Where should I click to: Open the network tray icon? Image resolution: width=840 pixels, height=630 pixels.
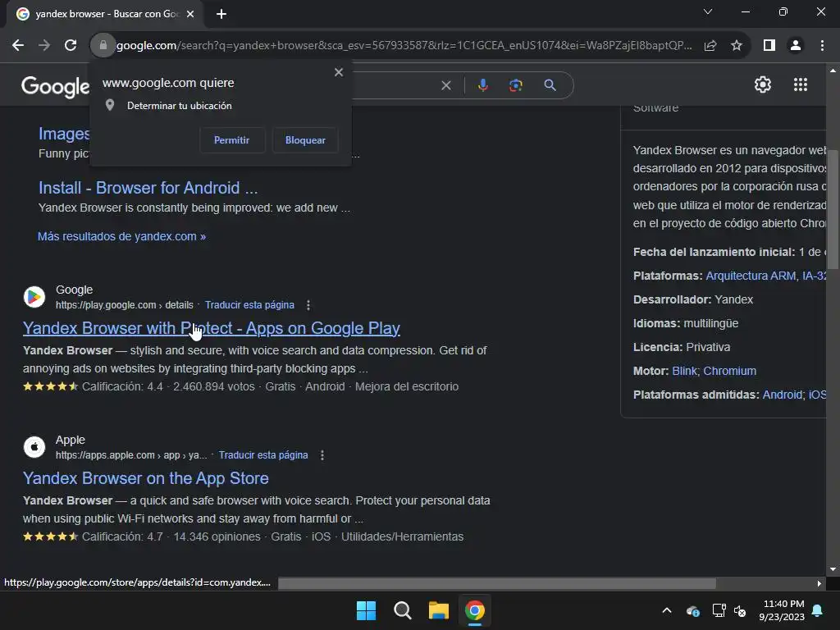point(719,610)
